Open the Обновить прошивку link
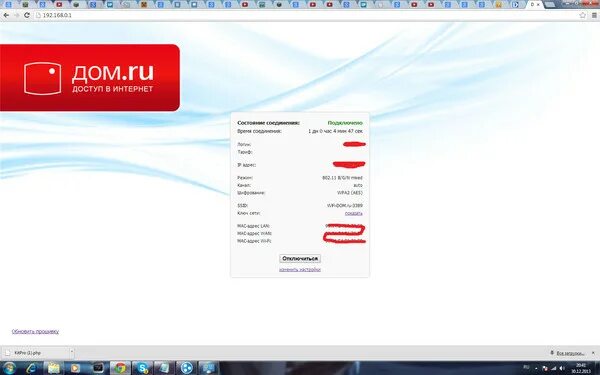Screen dimensions: 600x375 35,331
